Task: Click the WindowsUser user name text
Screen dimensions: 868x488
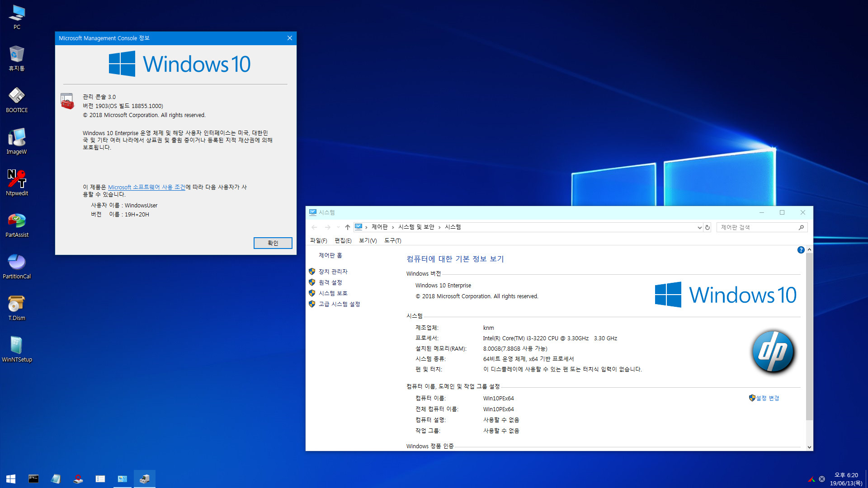Action: click(141, 205)
